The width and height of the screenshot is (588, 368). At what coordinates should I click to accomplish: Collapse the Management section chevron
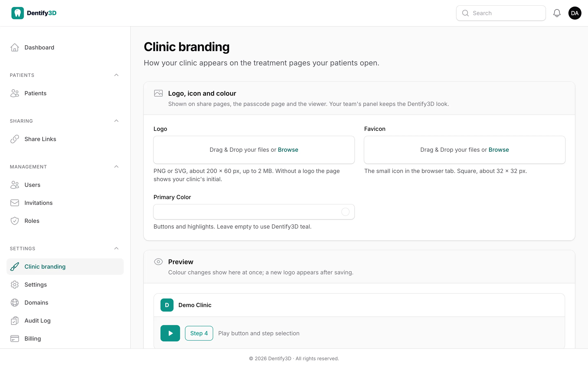coord(116,166)
